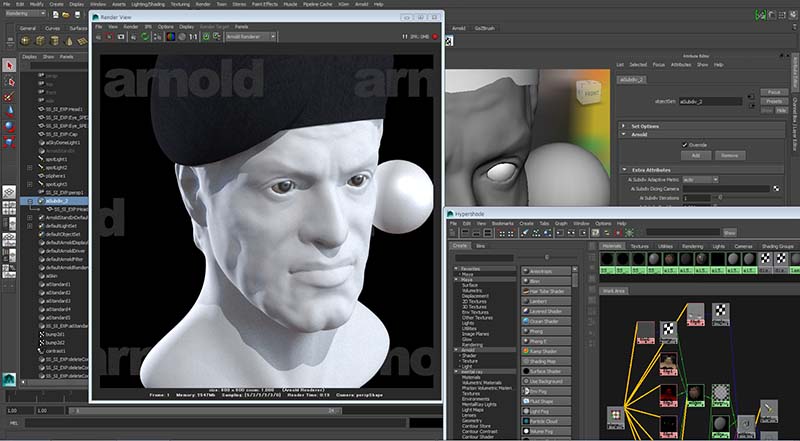Activate the blue cone Move tool

click(x=9, y=111)
